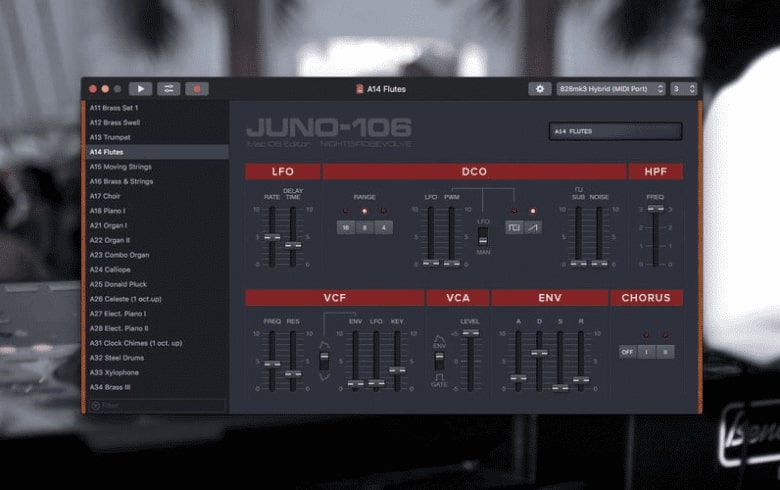
Task: Set DCO range to 16
Action: click(x=346, y=227)
